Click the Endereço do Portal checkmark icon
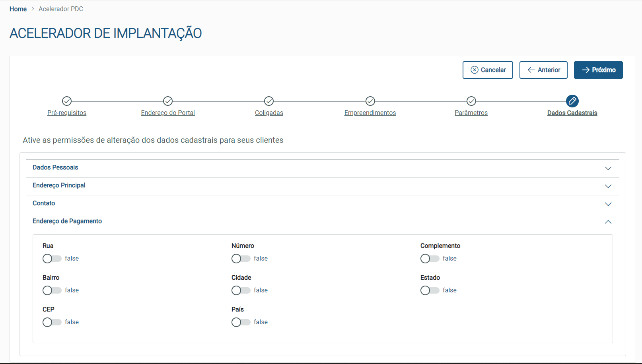 pyautogui.click(x=168, y=101)
